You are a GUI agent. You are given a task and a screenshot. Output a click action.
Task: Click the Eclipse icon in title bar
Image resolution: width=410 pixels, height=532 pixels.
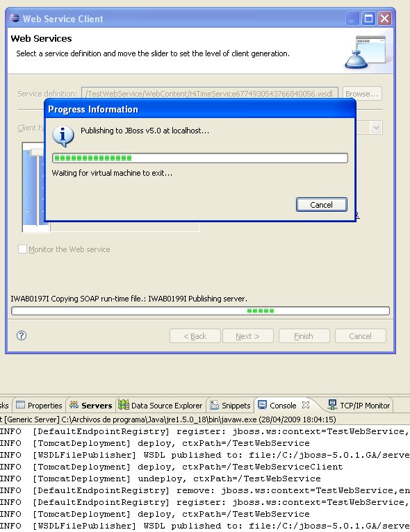pos(15,18)
